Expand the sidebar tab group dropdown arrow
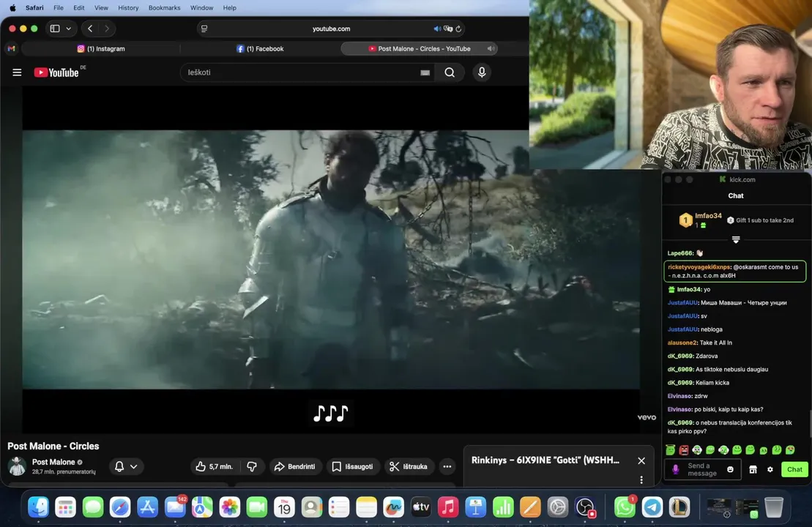 [68, 29]
